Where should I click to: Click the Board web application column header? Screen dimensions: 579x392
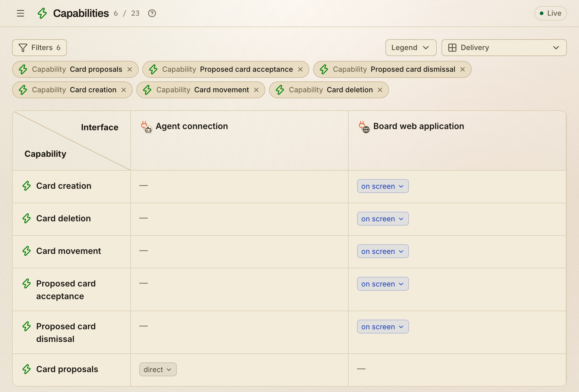[x=419, y=126]
